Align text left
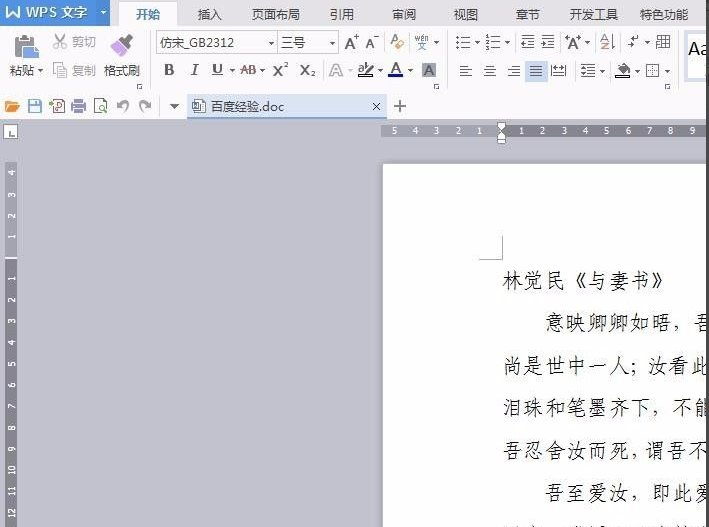 pos(466,71)
